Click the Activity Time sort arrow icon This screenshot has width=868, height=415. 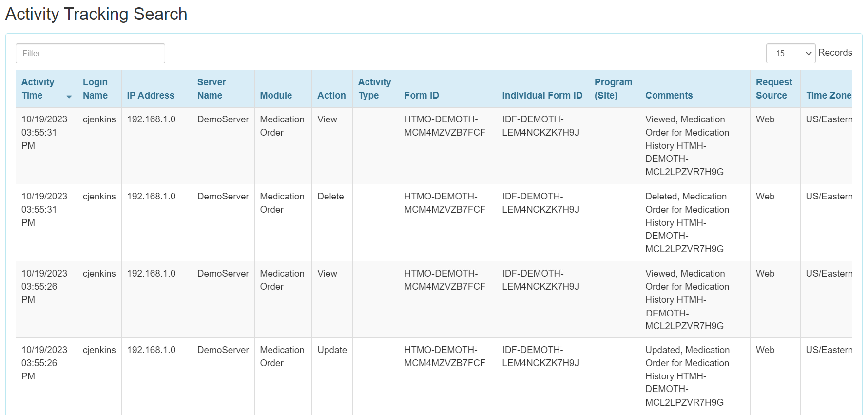click(69, 97)
